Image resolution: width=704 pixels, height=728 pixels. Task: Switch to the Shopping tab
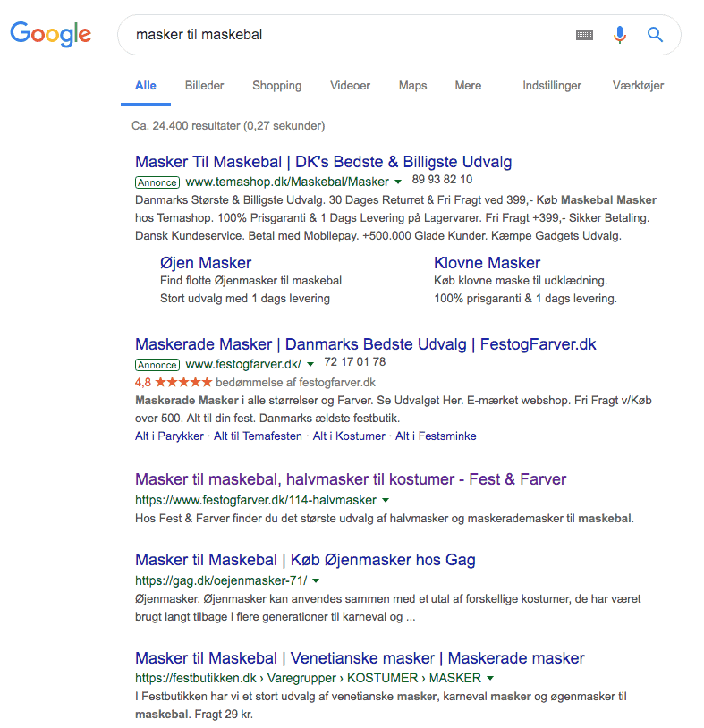click(276, 86)
